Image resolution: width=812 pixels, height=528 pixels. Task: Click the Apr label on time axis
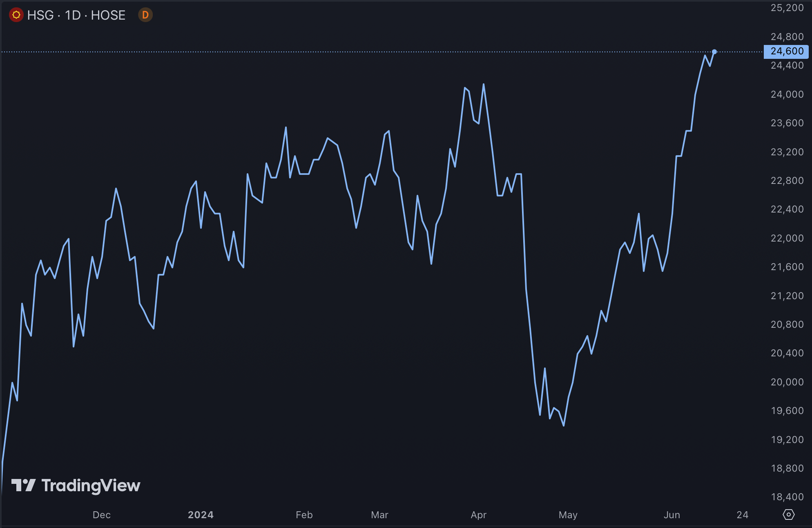click(479, 515)
